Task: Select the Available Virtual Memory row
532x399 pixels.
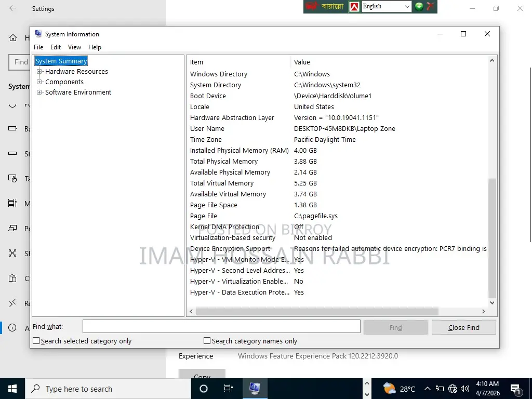Action: click(x=337, y=194)
